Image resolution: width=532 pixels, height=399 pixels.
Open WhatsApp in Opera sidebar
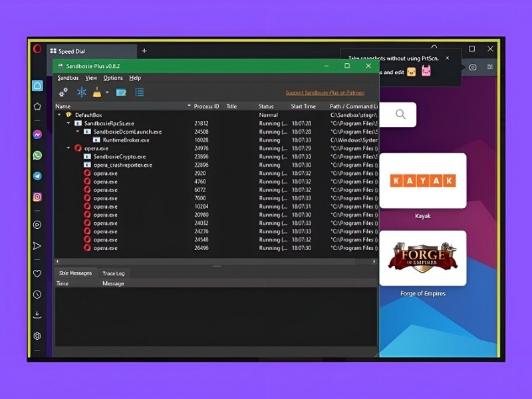[x=37, y=156]
